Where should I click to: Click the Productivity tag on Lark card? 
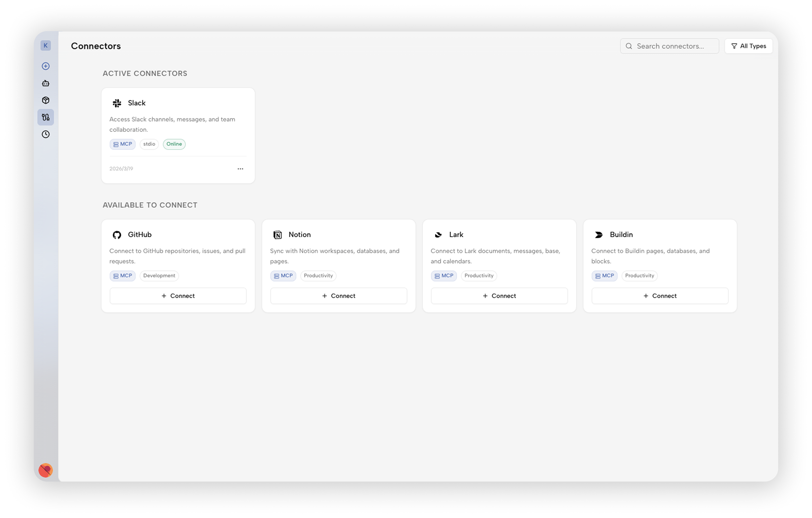tap(479, 276)
